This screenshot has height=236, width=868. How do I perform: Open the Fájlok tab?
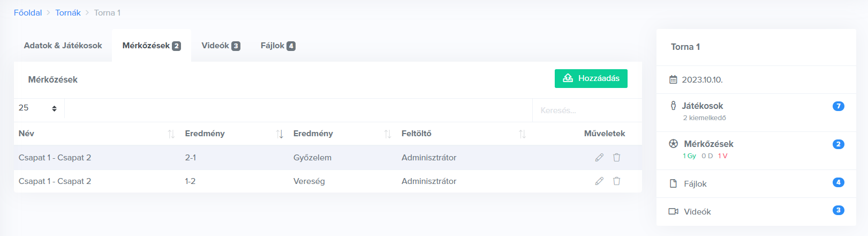point(277,46)
